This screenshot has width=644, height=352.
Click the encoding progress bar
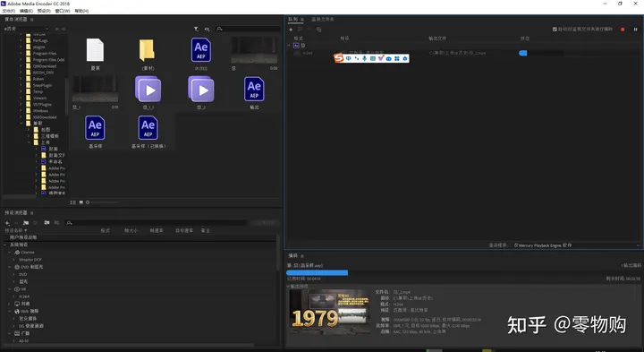pos(463,272)
